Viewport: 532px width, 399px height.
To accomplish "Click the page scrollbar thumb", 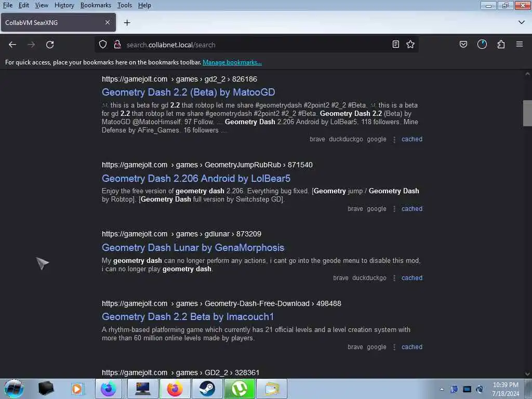I will (x=527, y=113).
